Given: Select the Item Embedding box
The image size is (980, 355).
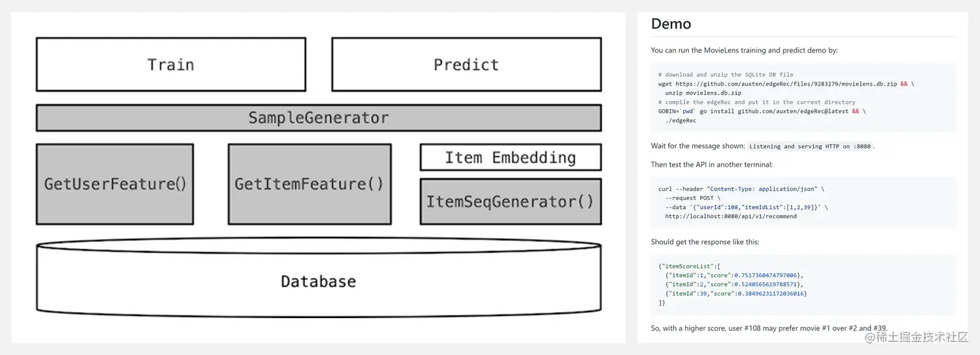Looking at the screenshot, I should [x=511, y=158].
